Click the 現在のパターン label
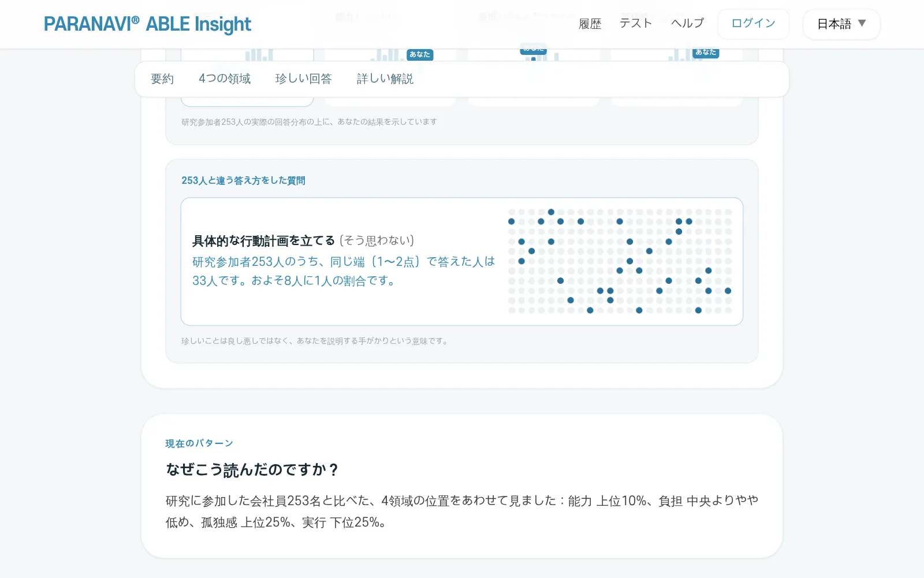This screenshot has width=924, height=578. coord(199,443)
